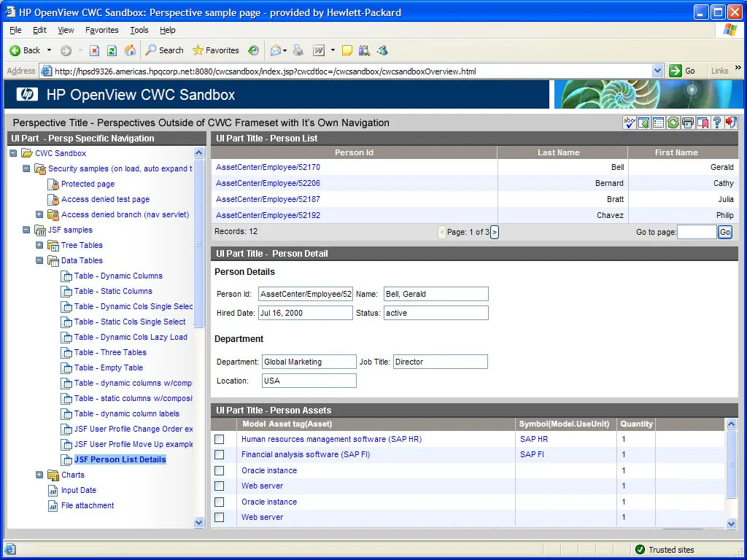Screen dimensions: 747x560
Task: Collapse the Data Tables node
Action: 39,260
